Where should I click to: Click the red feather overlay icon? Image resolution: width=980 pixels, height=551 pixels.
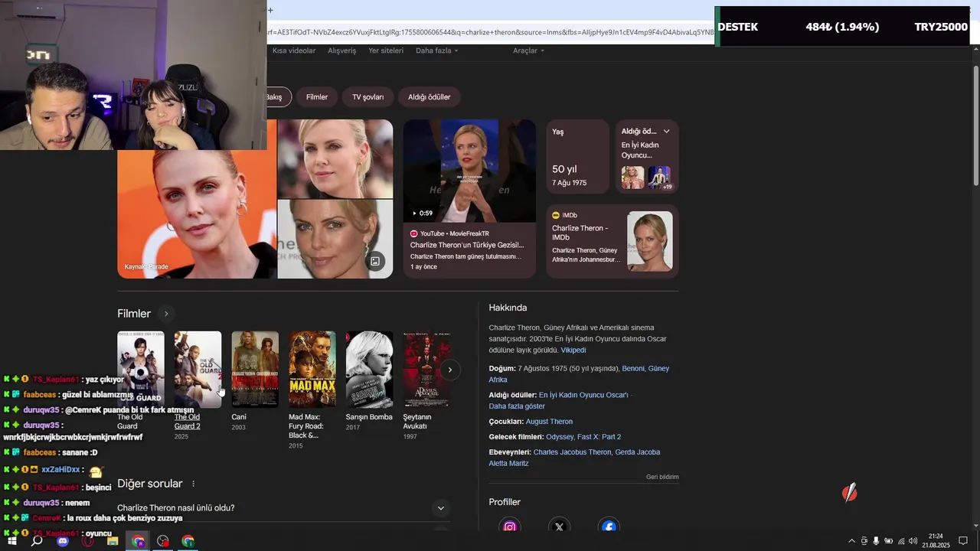click(850, 493)
